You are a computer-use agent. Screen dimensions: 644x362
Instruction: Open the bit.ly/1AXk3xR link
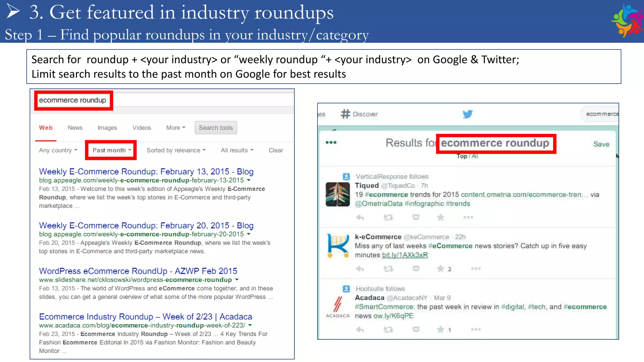coord(405,255)
